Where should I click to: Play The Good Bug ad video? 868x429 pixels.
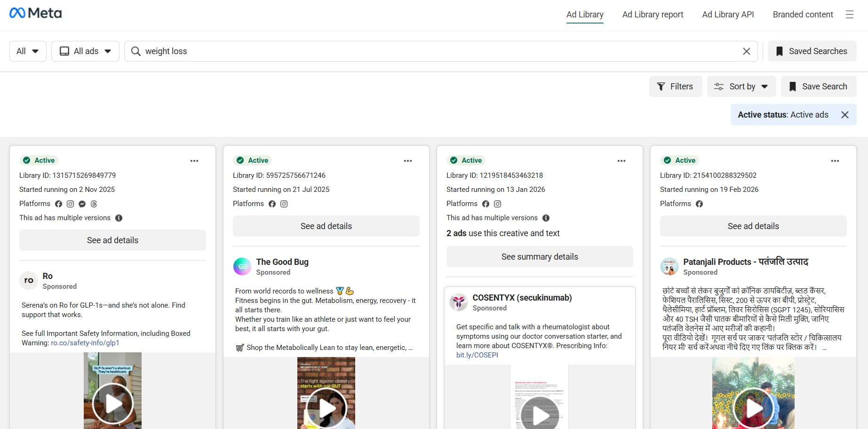click(x=326, y=408)
